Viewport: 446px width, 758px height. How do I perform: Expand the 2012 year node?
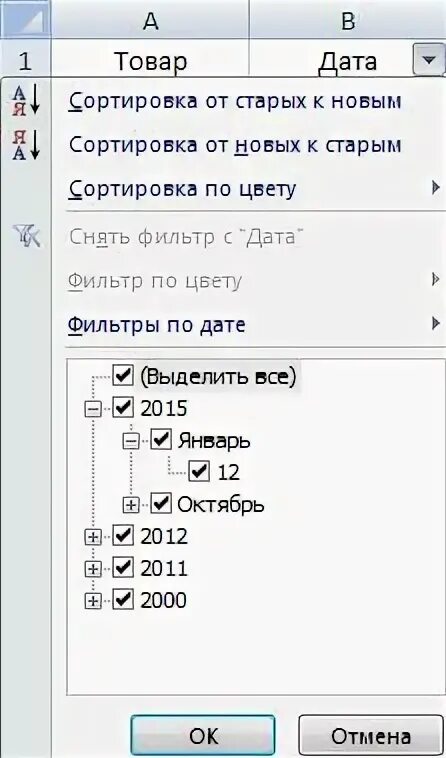tap(92, 537)
